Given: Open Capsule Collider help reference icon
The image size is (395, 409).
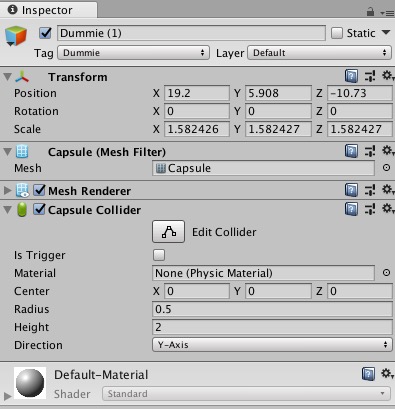Looking at the screenshot, I should click(x=351, y=209).
